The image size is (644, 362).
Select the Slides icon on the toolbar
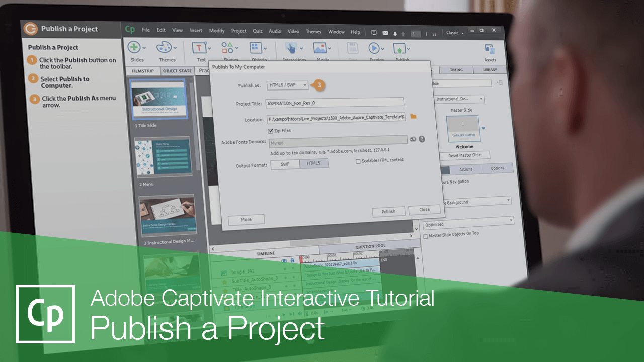(135, 48)
